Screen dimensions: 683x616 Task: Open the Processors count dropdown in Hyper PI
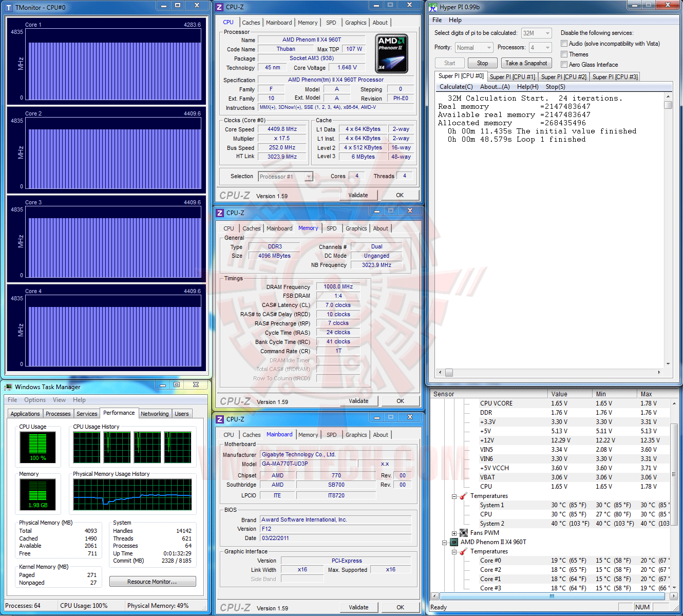click(x=541, y=48)
